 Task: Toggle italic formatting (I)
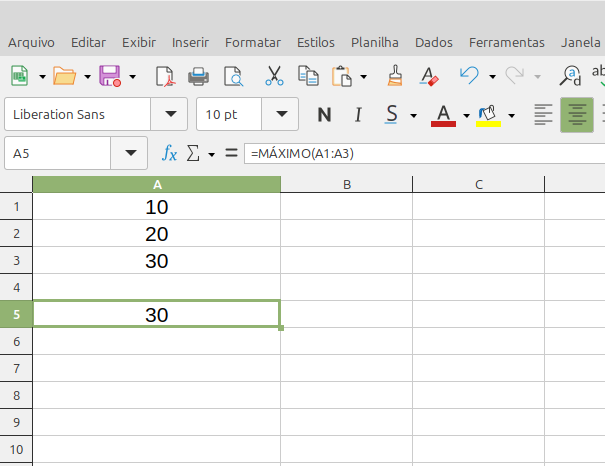(x=357, y=114)
